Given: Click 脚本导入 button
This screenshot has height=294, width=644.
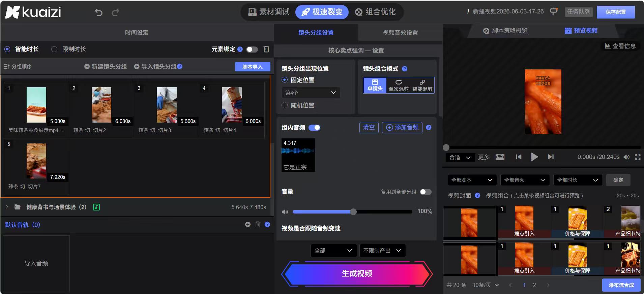Looking at the screenshot, I should (253, 67).
